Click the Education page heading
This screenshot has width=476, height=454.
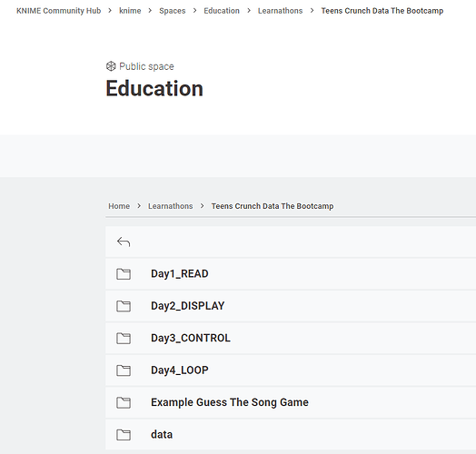[x=154, y=88]
